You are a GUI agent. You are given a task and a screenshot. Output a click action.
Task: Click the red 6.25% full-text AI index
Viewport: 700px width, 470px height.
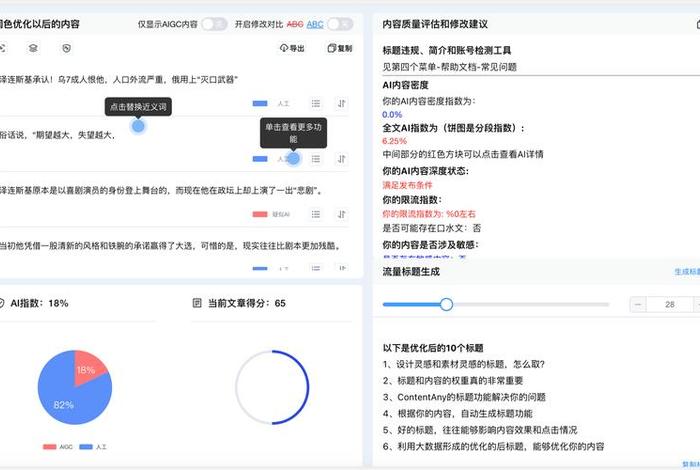click(394, 141)
